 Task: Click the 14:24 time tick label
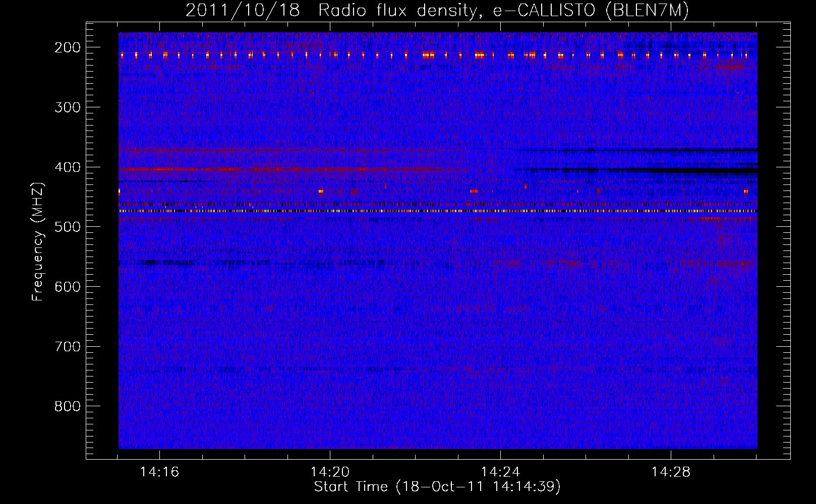[x=501, y=472]
